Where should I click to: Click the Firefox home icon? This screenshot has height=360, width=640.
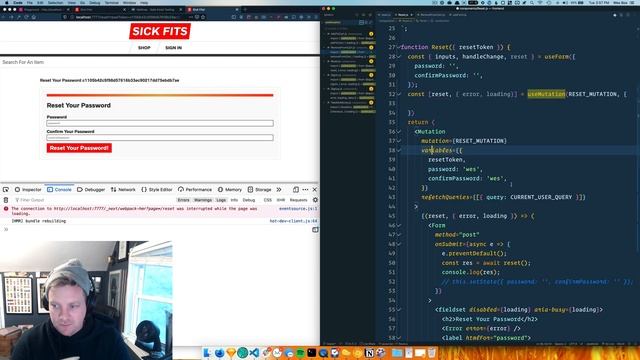coord(34,17)
